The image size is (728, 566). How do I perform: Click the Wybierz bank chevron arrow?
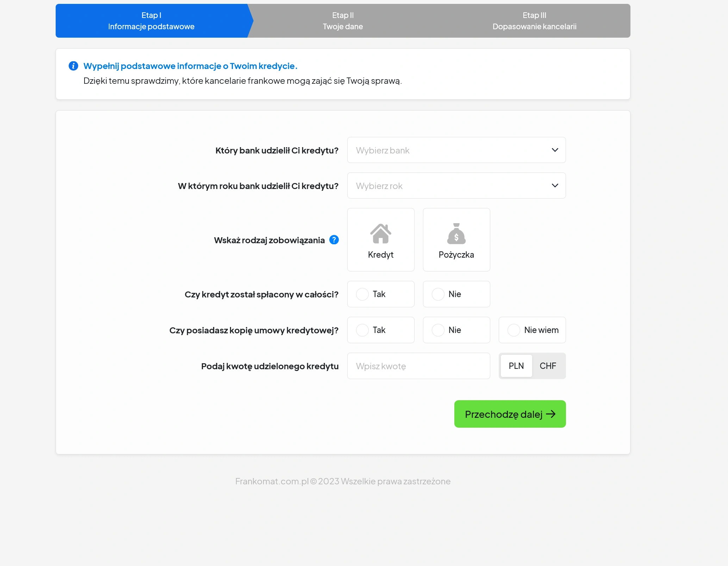point(555,150)
